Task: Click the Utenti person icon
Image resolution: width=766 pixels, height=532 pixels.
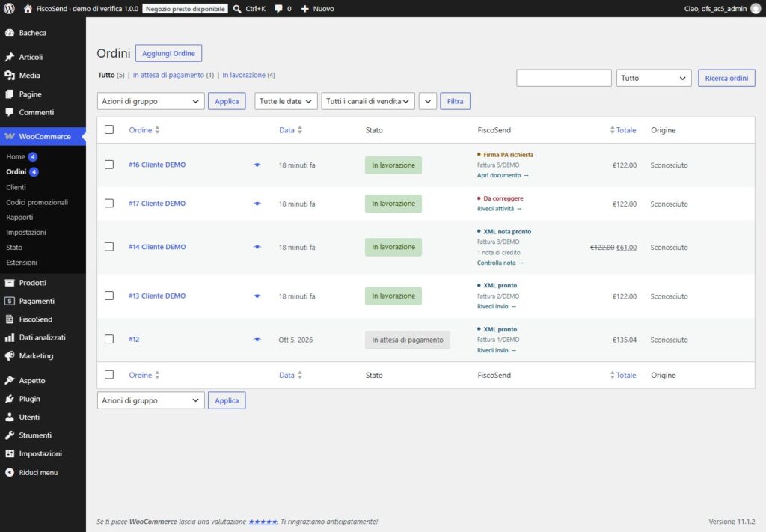Action: tap(9, 417)
